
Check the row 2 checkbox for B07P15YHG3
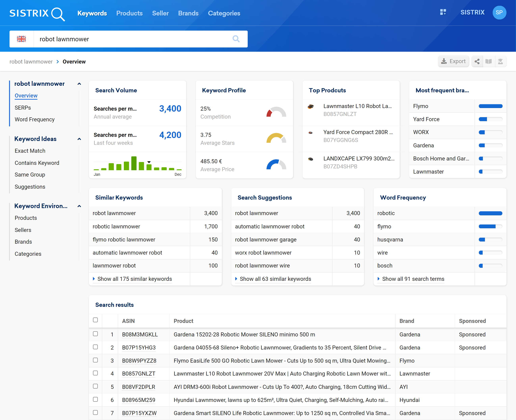click(95, 347)
